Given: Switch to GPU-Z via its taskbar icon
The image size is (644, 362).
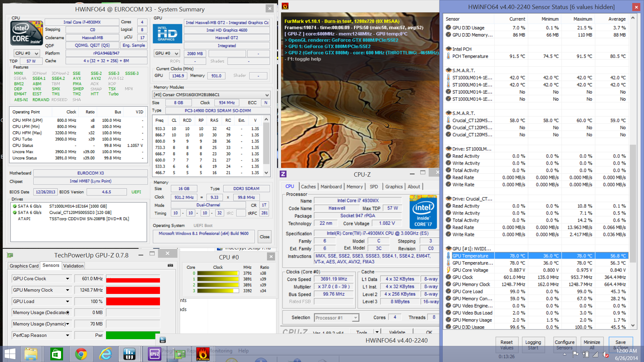Looking at the screenshot, I should pos(179,354).
